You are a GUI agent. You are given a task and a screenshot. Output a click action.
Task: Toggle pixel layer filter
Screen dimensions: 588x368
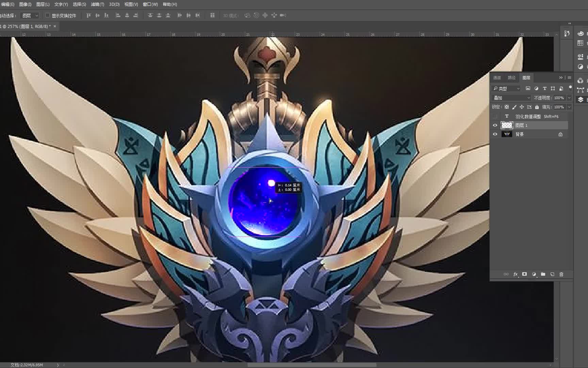point(528,89)
